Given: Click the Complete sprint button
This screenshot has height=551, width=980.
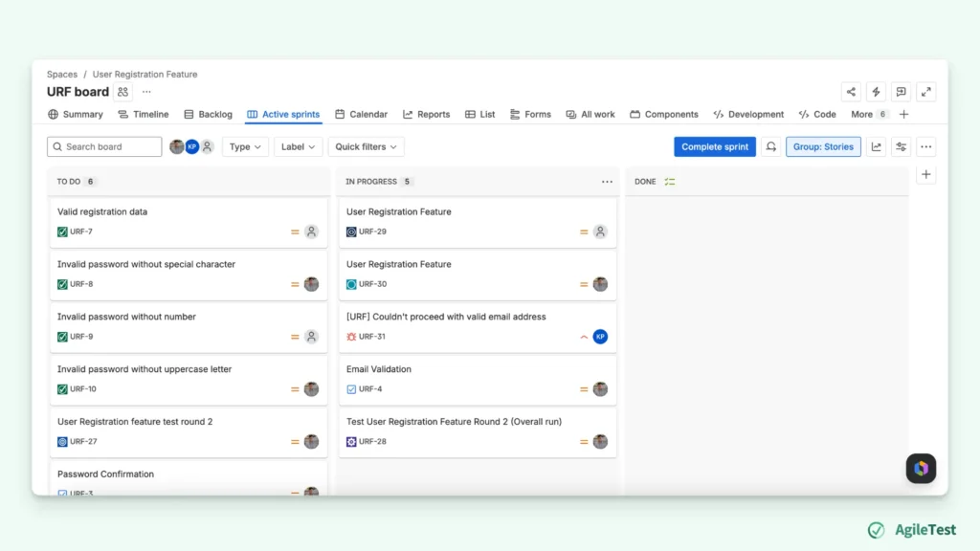Looking at the screenshot, I should [714, 146].
